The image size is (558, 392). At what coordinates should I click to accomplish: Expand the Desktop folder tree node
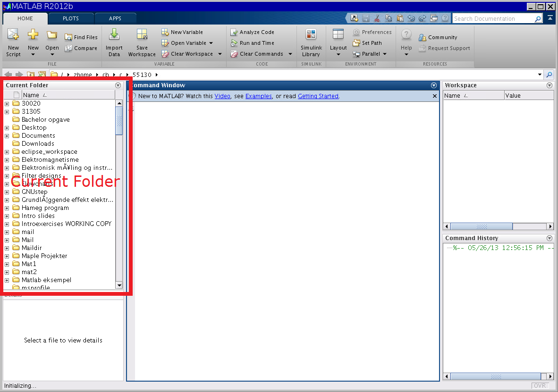7,128
